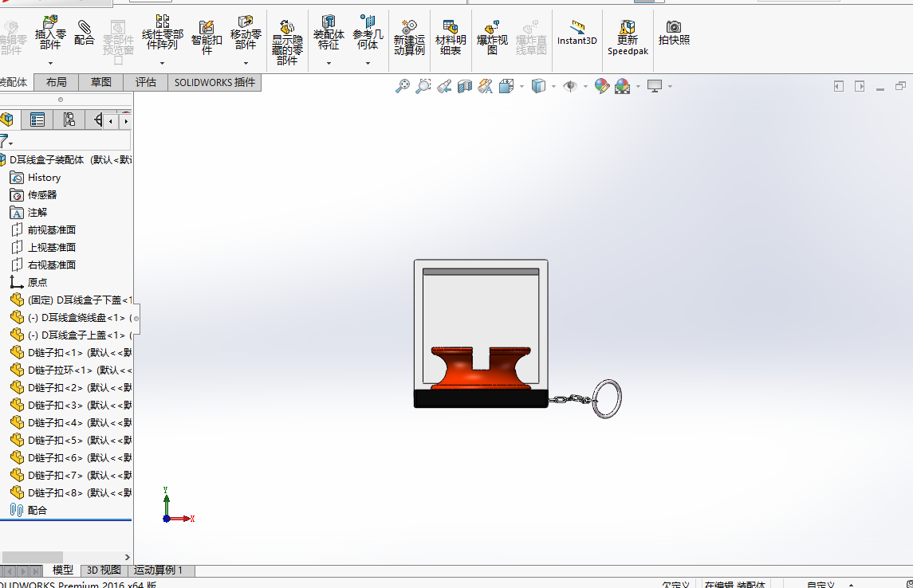Select the 注解 annotations tree item
The image size is (913, 588).
(x=29, y=212)
